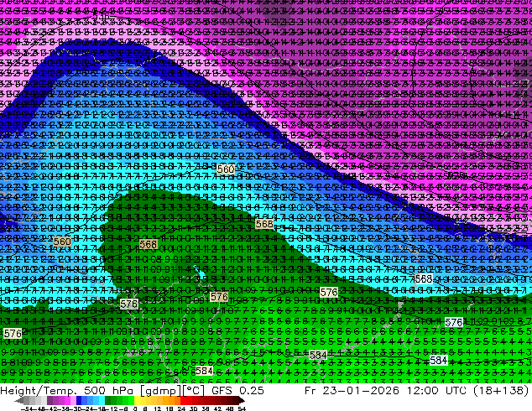Screen dimensions: 532x411
Task: Click the legend value '54' at the scale's right end
Action: pos(242,408)
